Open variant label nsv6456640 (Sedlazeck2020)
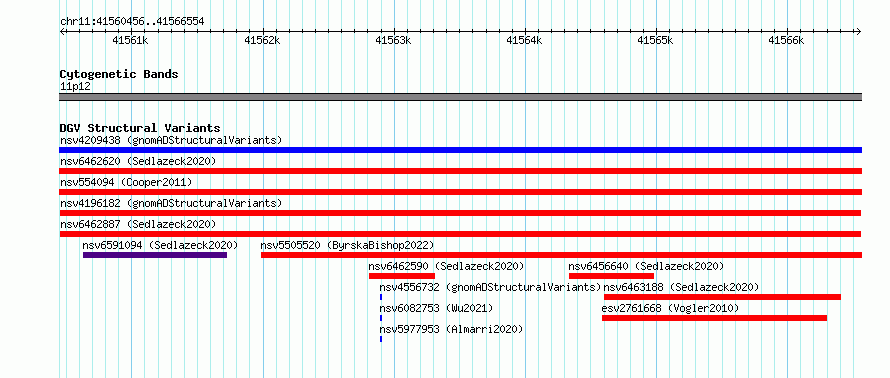The height and width of the screenshot is (378, 890). 646,266
